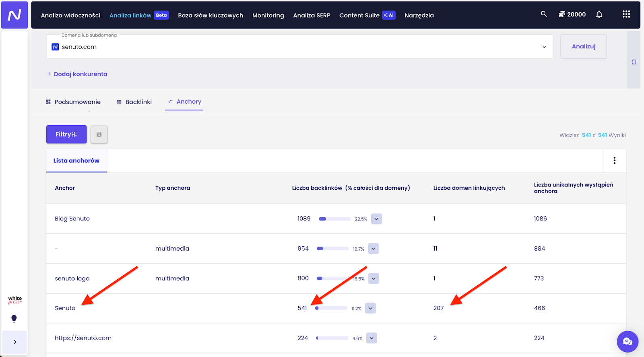Open the domain selector dropdown arrow

click(544, 47)
